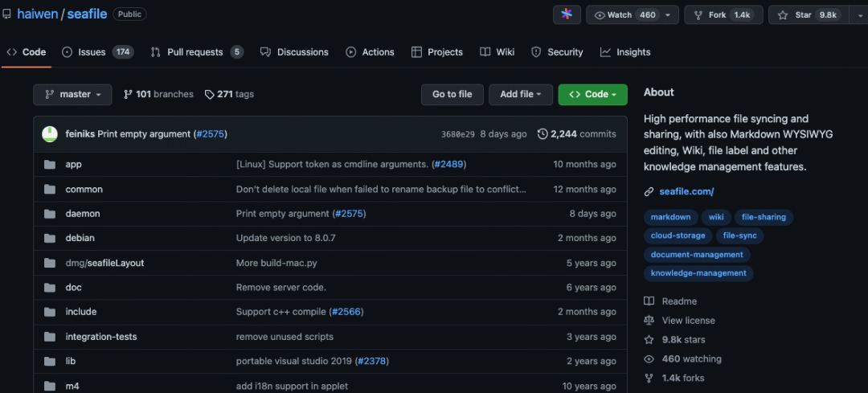The image size is (868, 393).
Task: Click the scale icon next to View license
Action: [649, 321]
